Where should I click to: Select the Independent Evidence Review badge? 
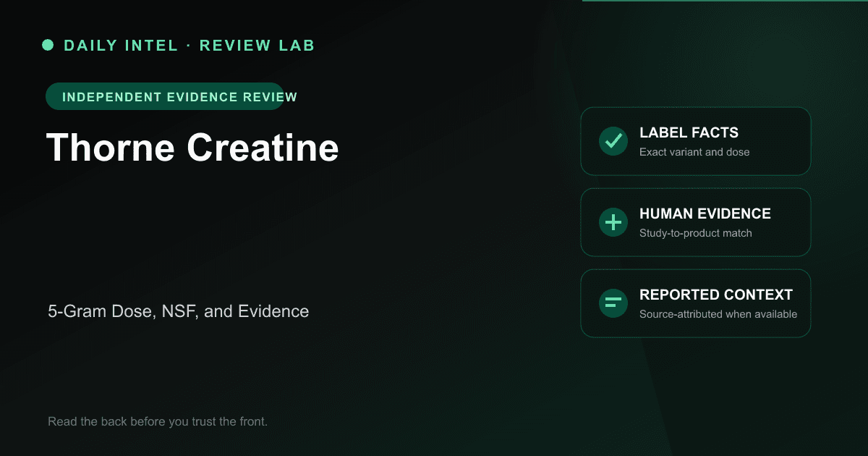point(165,96)
